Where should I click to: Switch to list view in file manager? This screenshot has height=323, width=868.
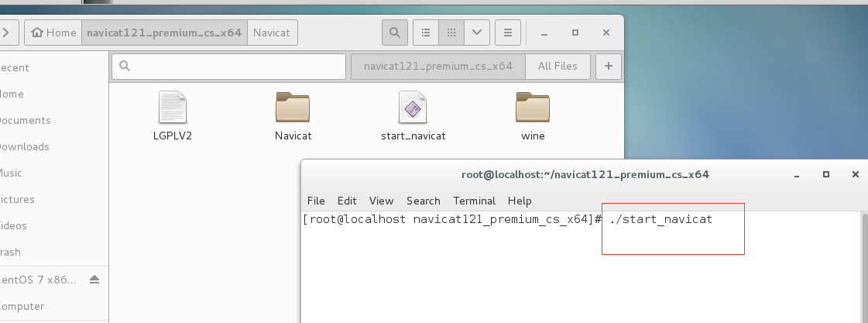tap(426, 33)
